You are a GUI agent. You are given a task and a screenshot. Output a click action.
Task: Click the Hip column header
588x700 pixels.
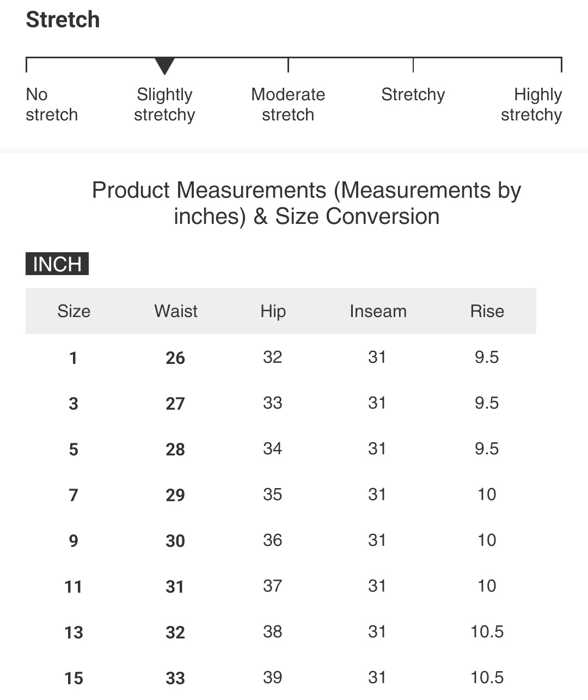pyautogui.click(x=273, y=311)
